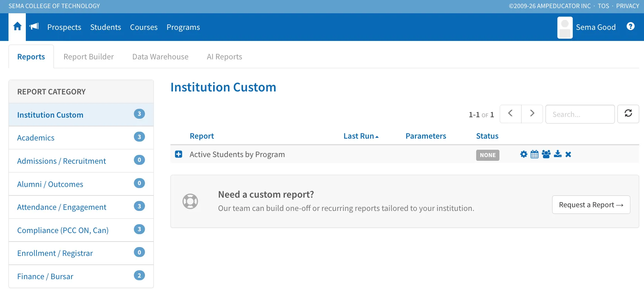This screenshot has width=644, height=295.
Task: Select Enrollment / Registrar category
Action: coord(81,253)
